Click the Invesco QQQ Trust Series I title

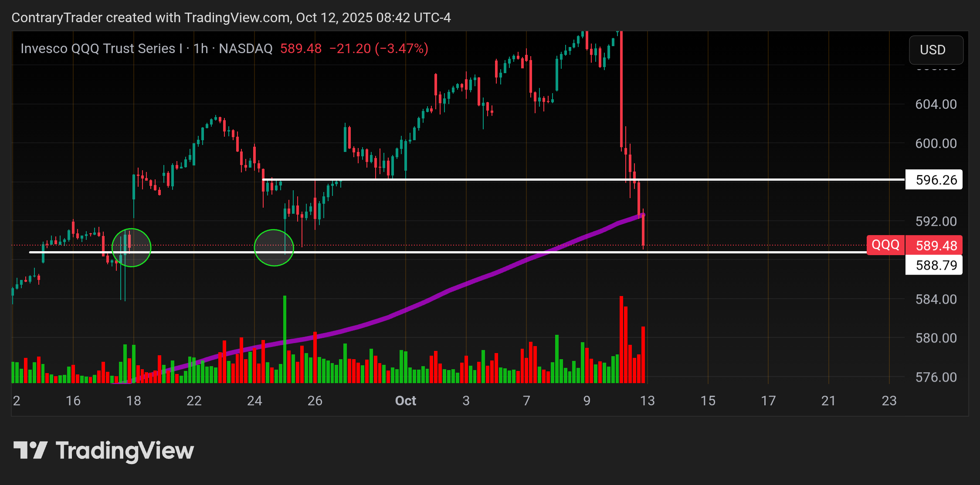coord(102,48)
